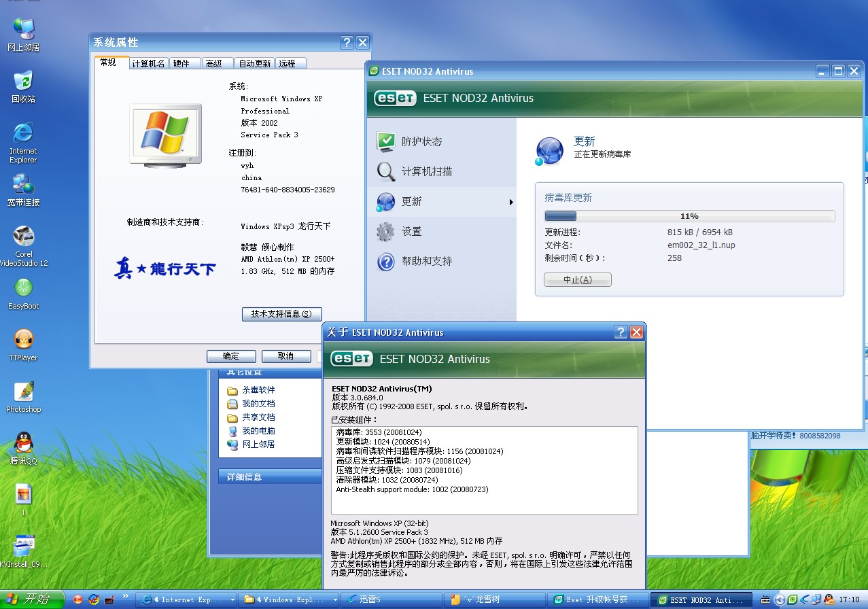The image size is (868, 609).
Task: Open 我的电脑 link in Explorer panel
Action: coord(251,431)
